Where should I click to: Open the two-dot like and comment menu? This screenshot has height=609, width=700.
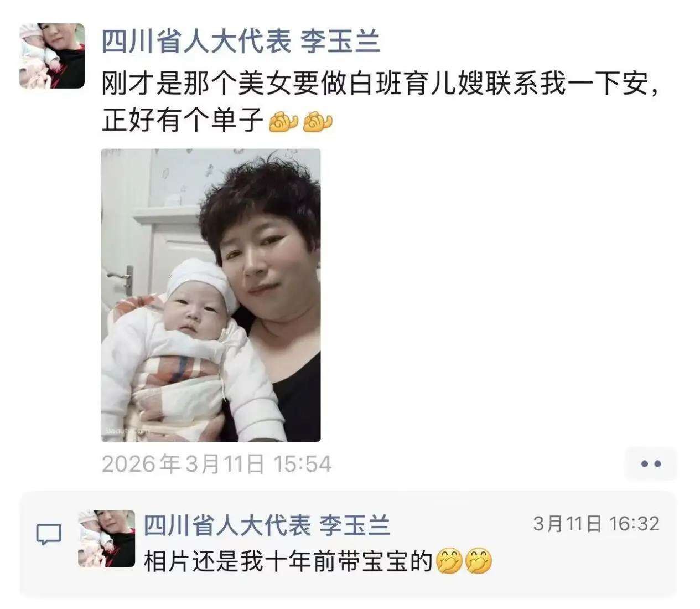click(x=651, y=464)
